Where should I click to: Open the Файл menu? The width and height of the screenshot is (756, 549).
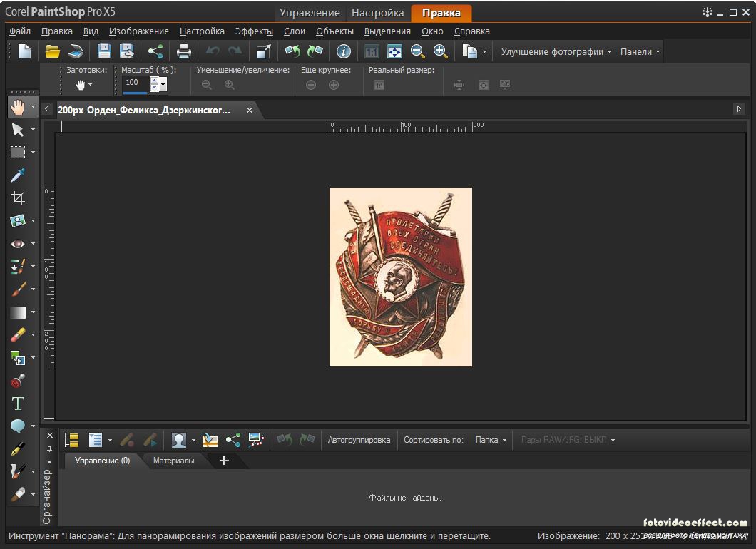[20, 31]
